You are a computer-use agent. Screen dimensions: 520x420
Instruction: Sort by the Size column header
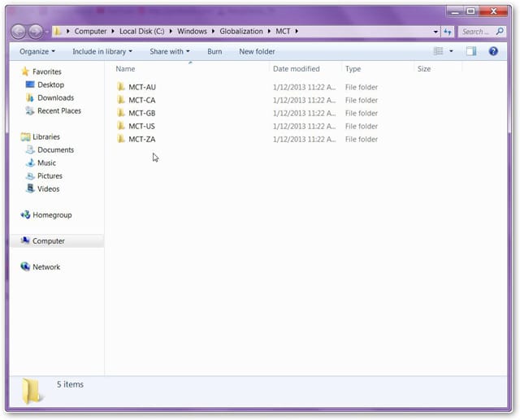coord(424,68)
